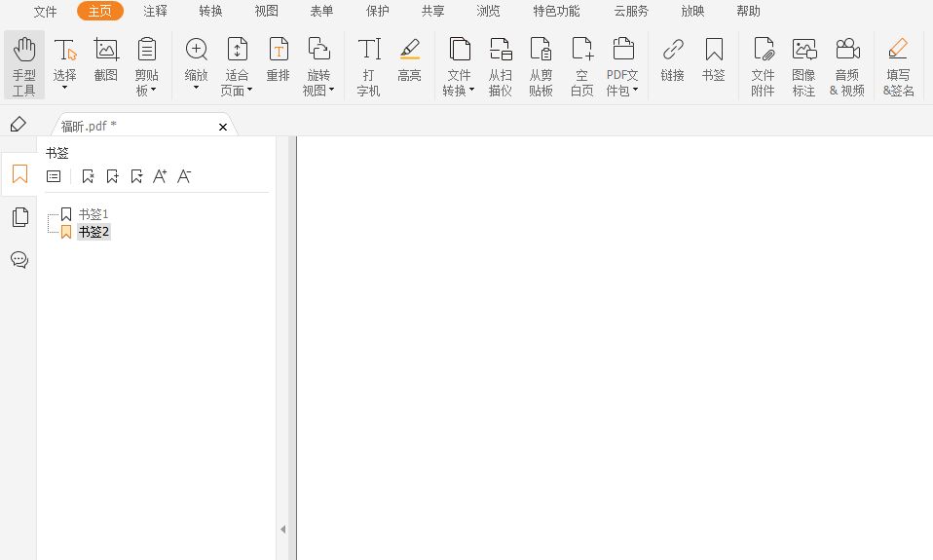
Task: Click Rotate View (旋转视图) icon
Action: pos(318,50)
